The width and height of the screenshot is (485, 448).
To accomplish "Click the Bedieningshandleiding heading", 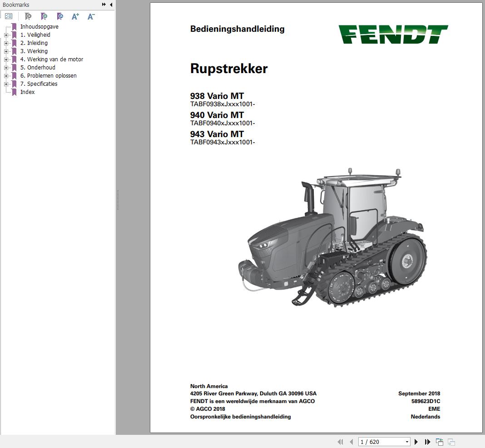I will (x=237, y=29).
